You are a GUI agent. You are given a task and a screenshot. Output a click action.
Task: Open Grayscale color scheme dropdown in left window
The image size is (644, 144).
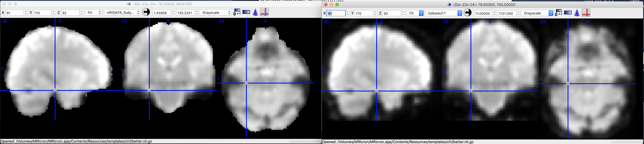(x=216, y=12)
